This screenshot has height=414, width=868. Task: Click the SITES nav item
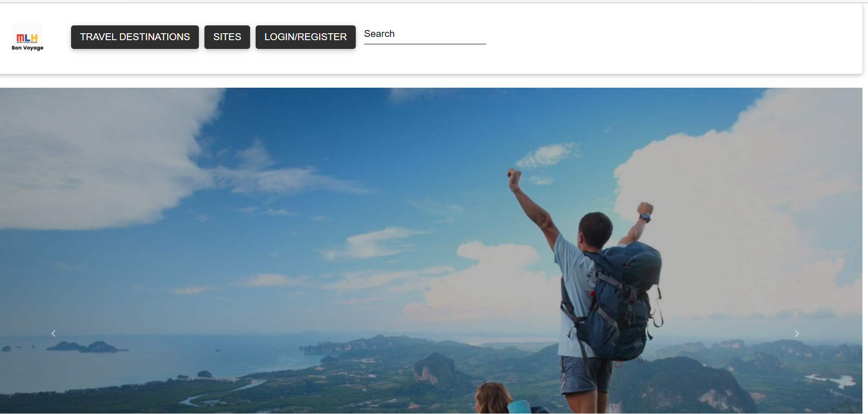point(227,37)
